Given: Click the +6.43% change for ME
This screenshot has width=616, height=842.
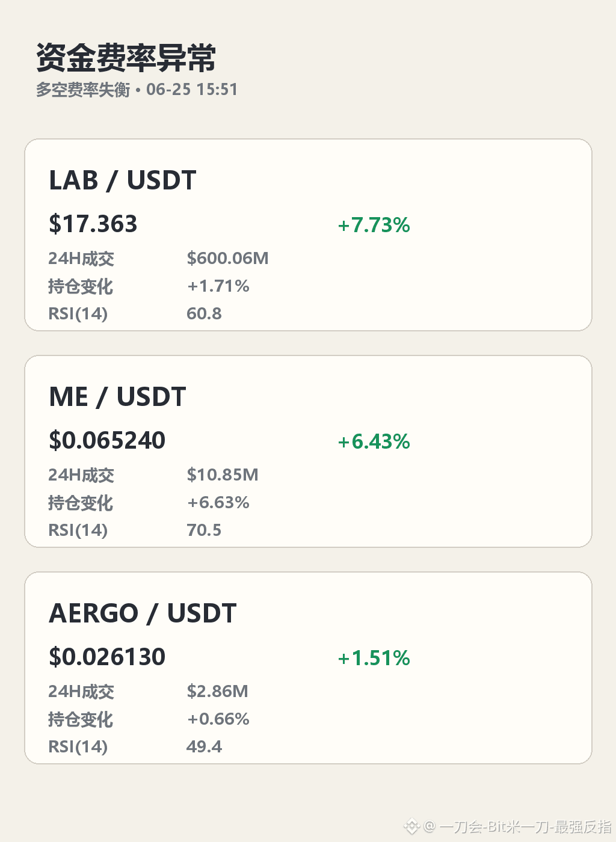Looking at the screenshot, I should pos(374,441).
